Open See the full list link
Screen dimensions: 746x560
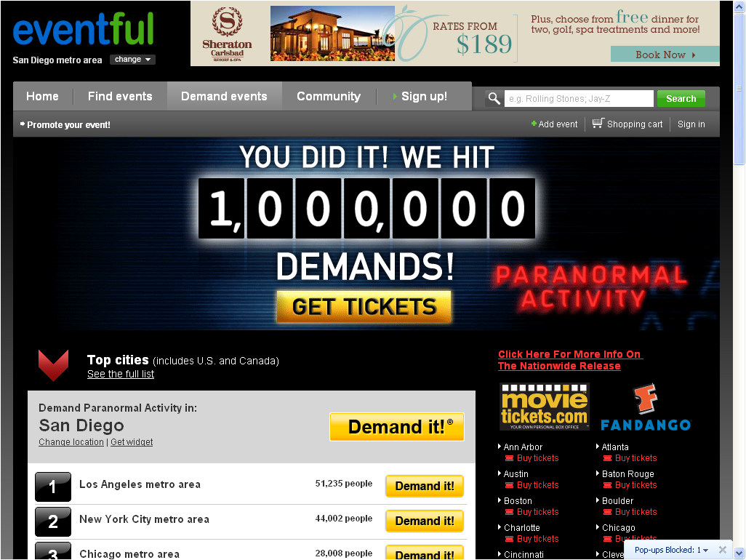121,375
